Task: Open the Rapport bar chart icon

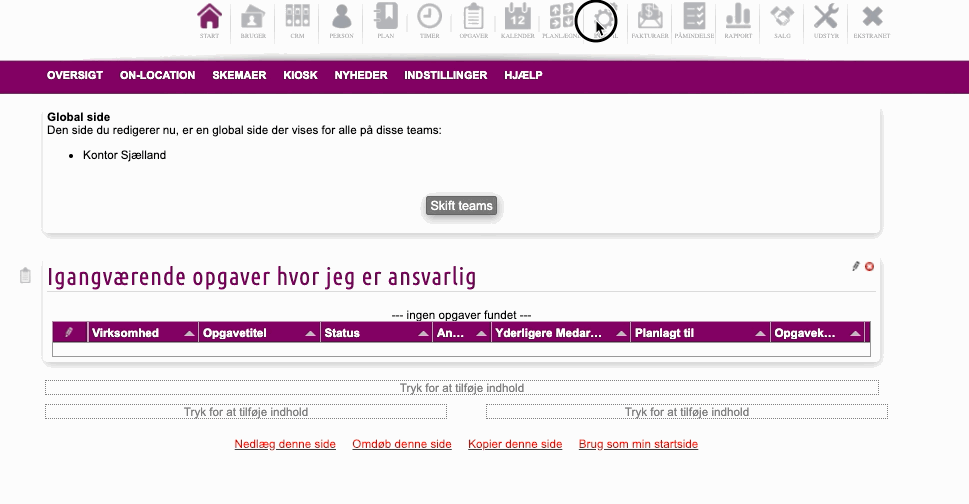Action: [738, 18]
